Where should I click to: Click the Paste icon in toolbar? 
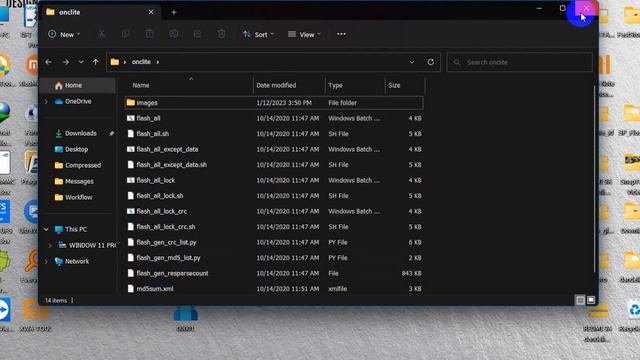(149, 34)
